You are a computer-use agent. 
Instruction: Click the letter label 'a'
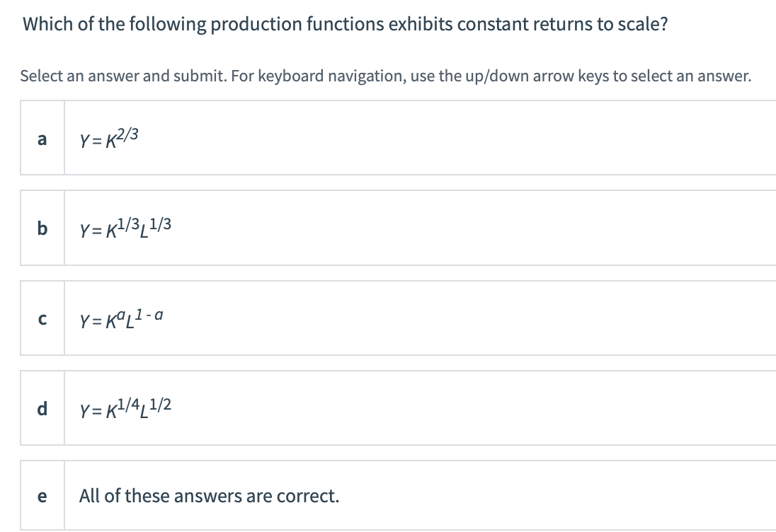[42, 138]
